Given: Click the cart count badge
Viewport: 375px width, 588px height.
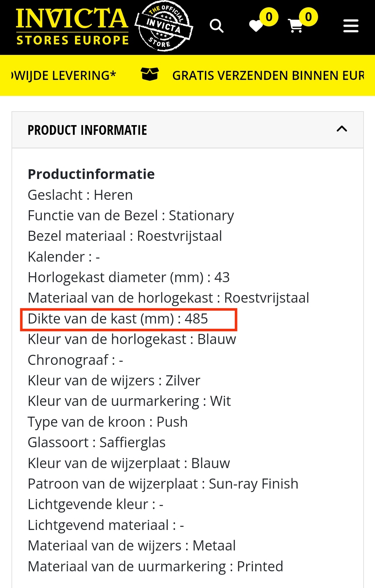Looking at the screenshot, I should 308,17.
